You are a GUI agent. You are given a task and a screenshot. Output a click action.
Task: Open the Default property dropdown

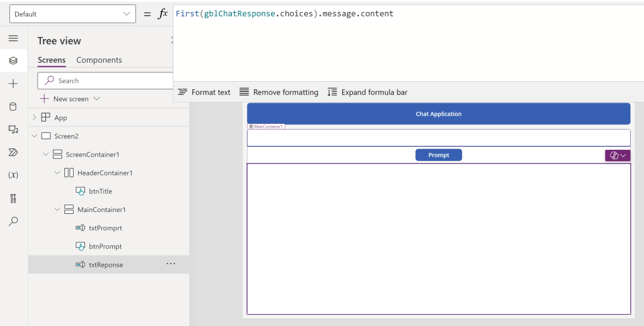pyautogui.click(x=72, y=14)
